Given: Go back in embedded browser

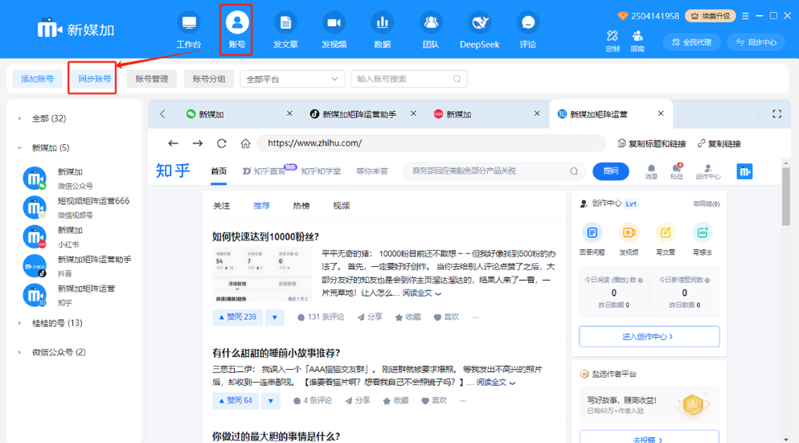Looking at the screenshot, I should pyautogui.click(x=173, y=143).
